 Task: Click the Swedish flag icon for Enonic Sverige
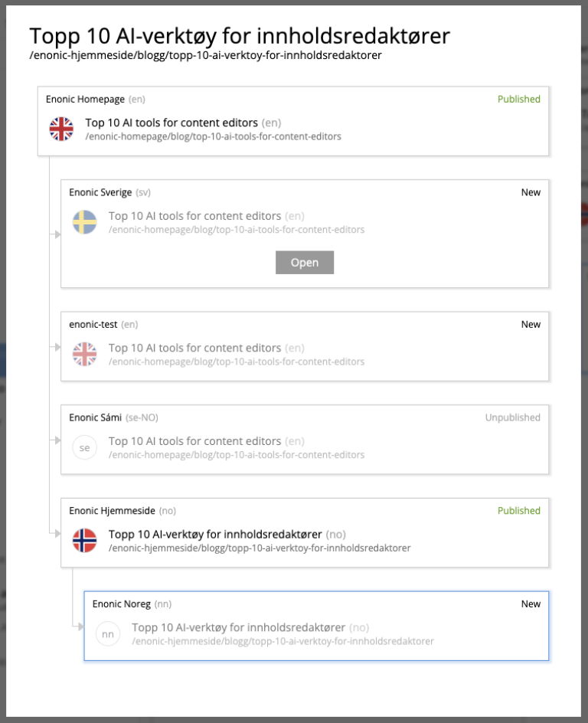coord(84,221)
